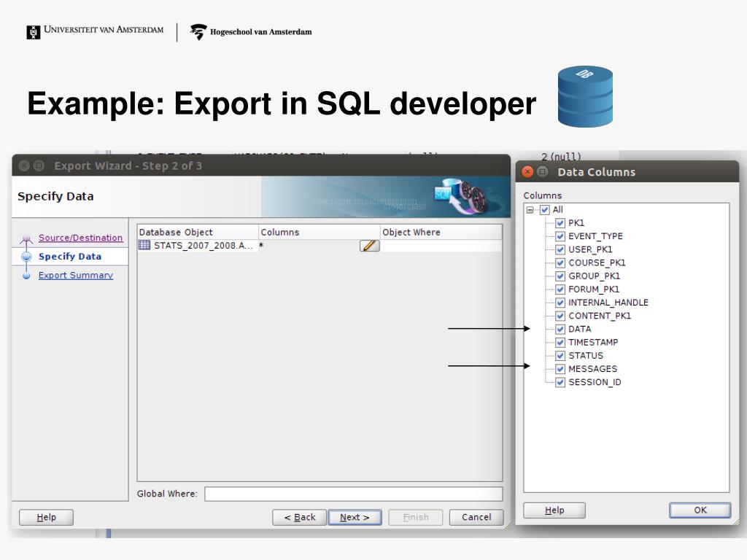The width and height of the screenshot is (747, 560).
Task: Uncheck the All columns checkbox
Action: (x=544, y=210)
